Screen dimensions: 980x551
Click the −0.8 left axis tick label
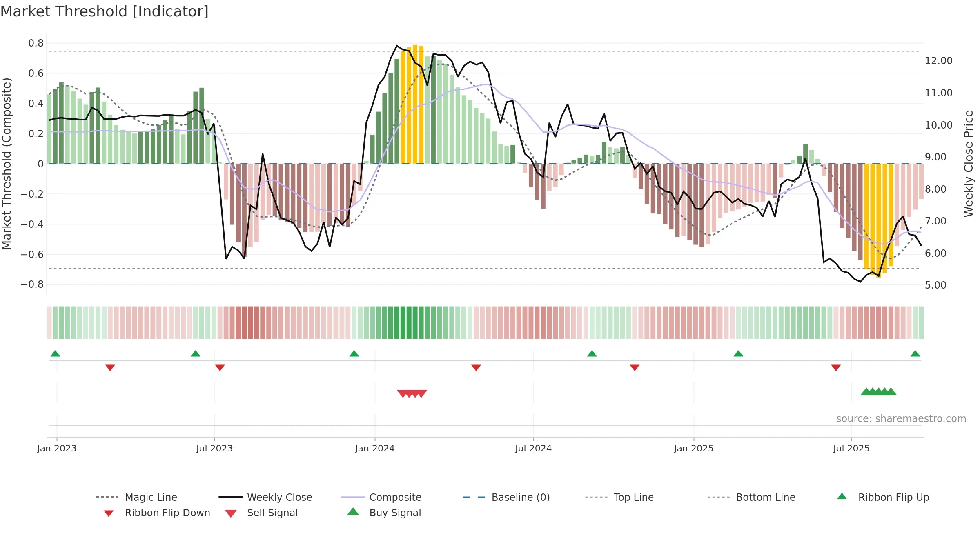tap(32, 284)
